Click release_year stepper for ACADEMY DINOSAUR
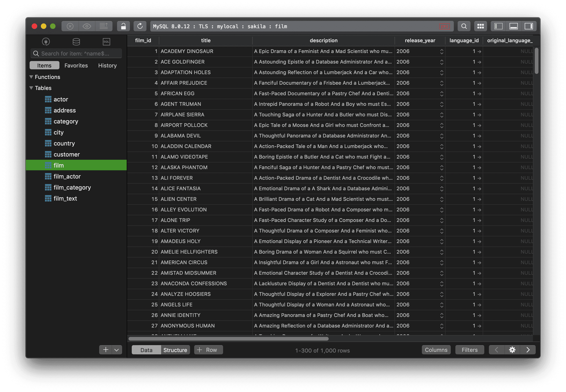566x392 pixels. 442,51
